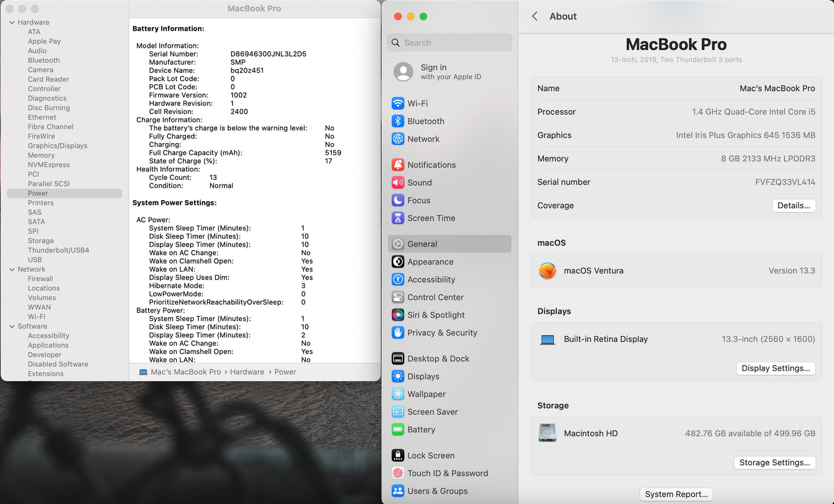Select the Wallpaper flower icon
The width and height of the screenshot is (834, 504).
coord(398,394)
